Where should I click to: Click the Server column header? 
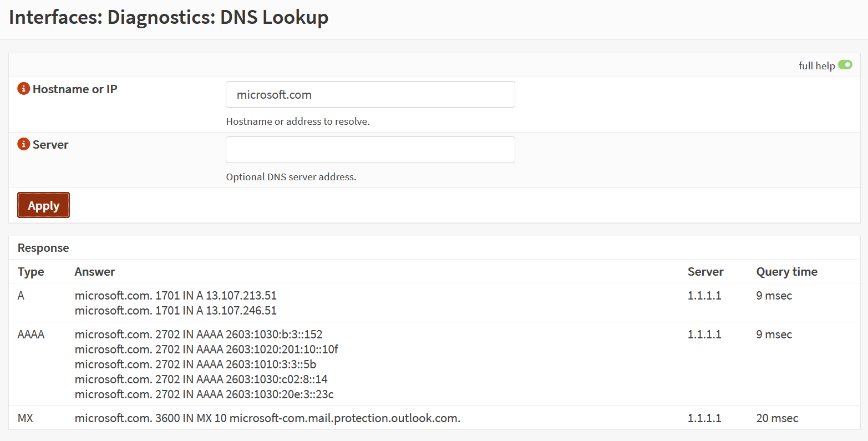705,272
